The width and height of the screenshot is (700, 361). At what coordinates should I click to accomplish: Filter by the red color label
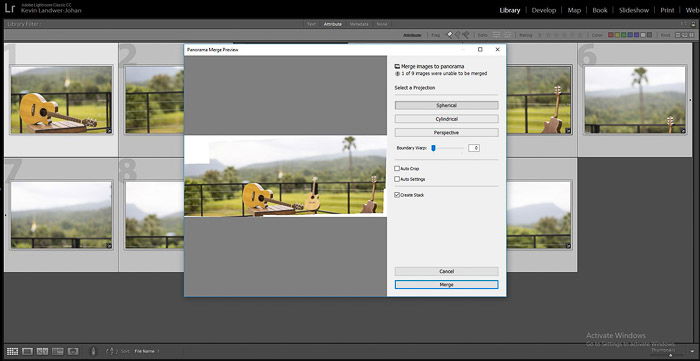coord(611,35)
